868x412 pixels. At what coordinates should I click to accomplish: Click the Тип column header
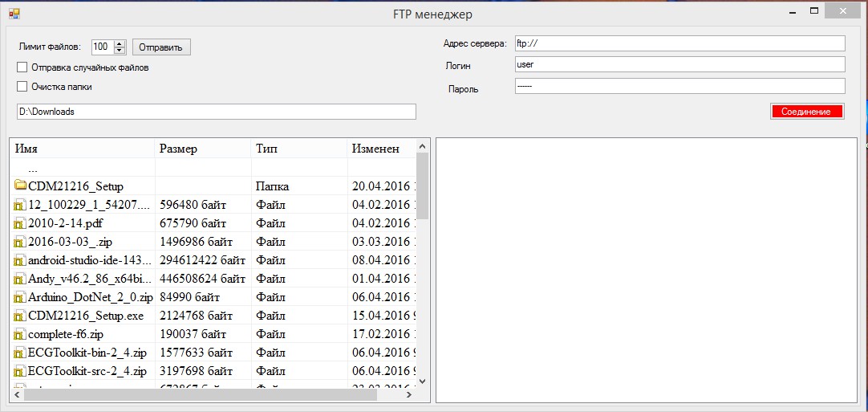pyautogui.click(x=298, y=149)
